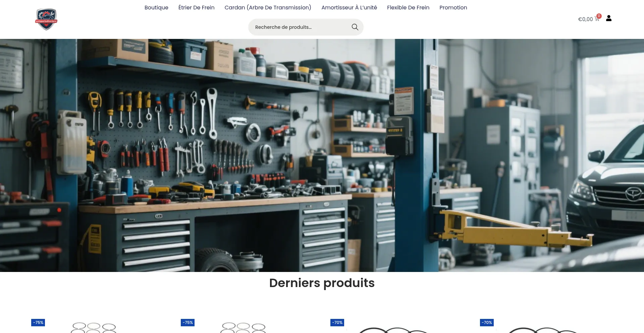Click the -70% badge on the fourth product
644x333 pixels.
487,323
